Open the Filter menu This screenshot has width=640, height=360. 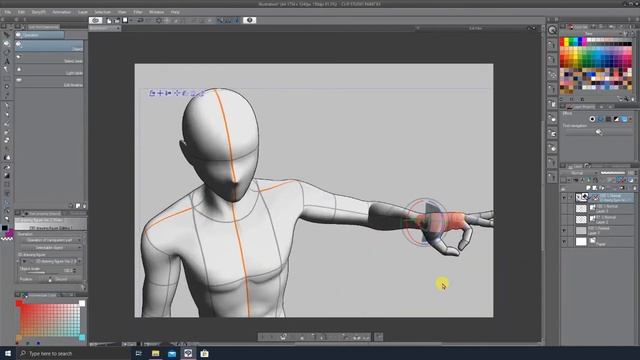pyautogui.click(x=138, y=12)
